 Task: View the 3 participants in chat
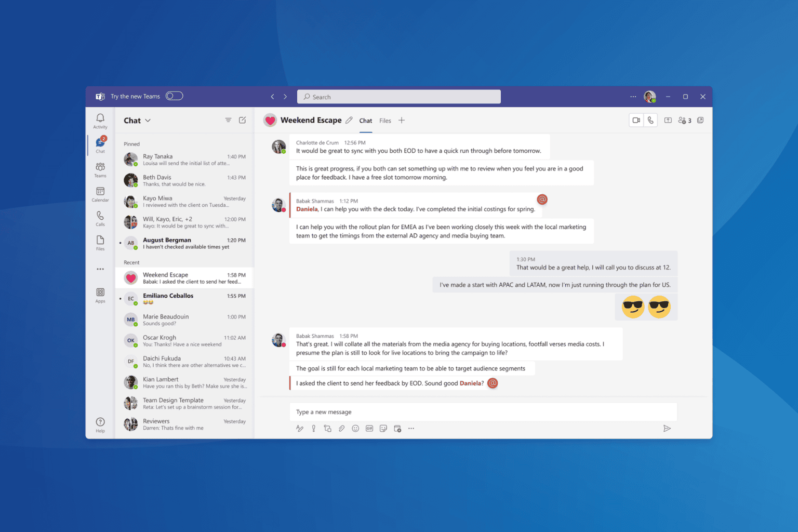(685, 121)
